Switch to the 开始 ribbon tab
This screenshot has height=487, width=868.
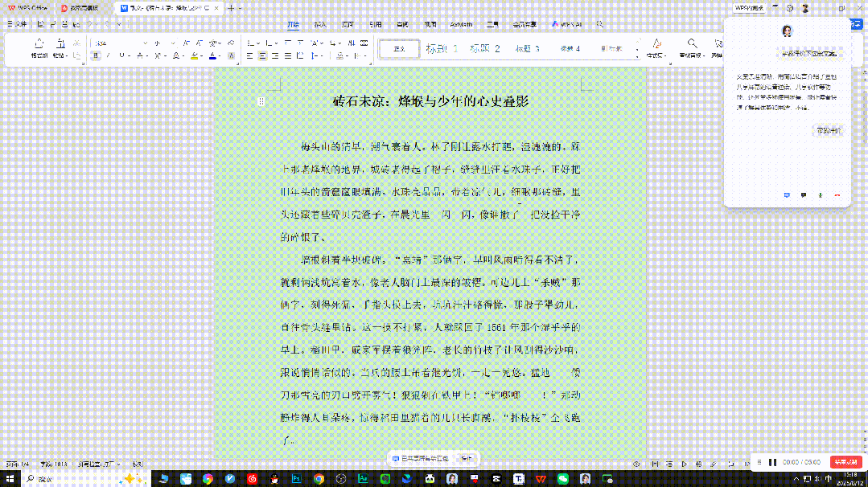click(294, 24)
